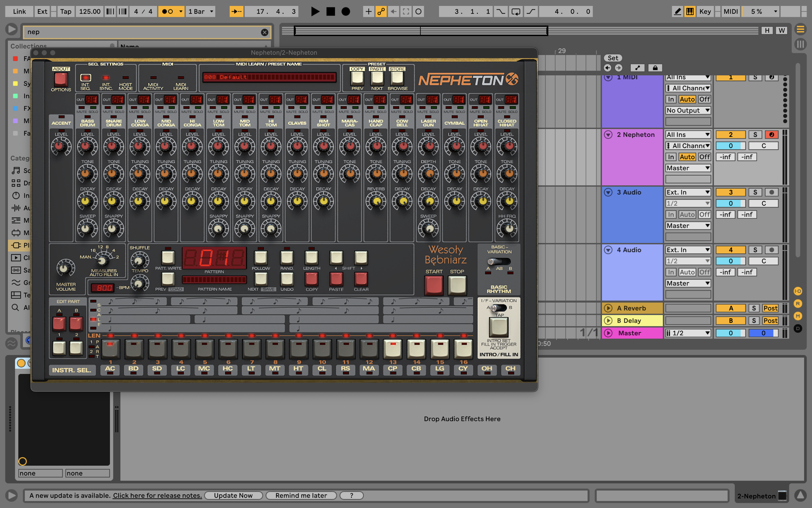This screenshot has height=508, width=812.
Task: Click the Nepheton MASTER VOLUME knob
Action: click(66, 268)
